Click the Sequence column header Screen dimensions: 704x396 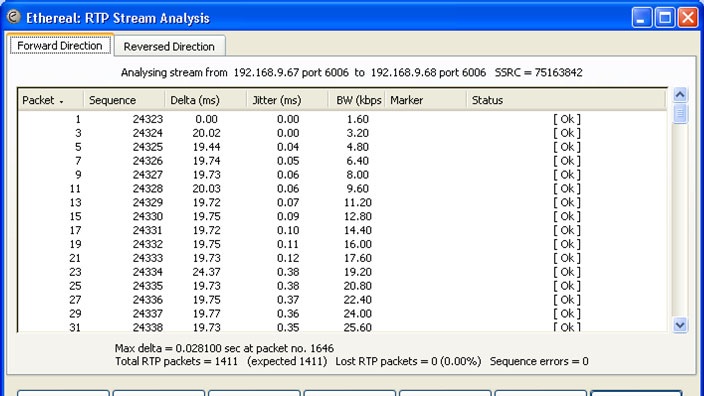124,100
